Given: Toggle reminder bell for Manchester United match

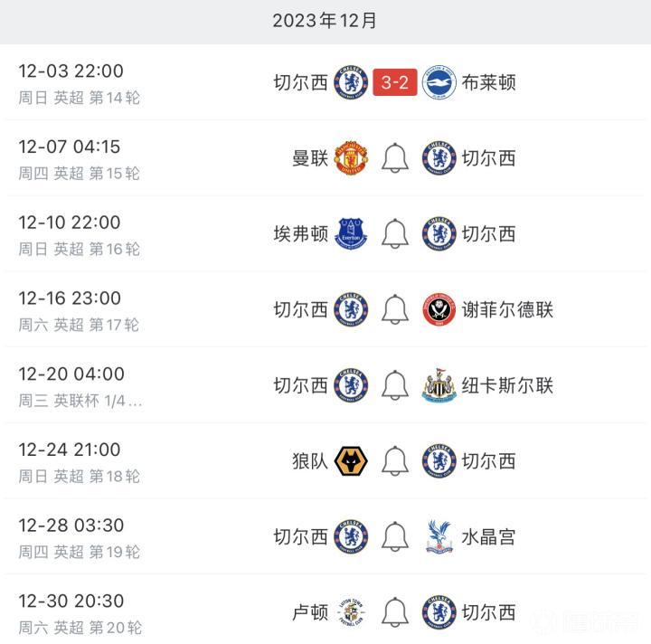Looking at the screenshot, I should coord(395,158).
